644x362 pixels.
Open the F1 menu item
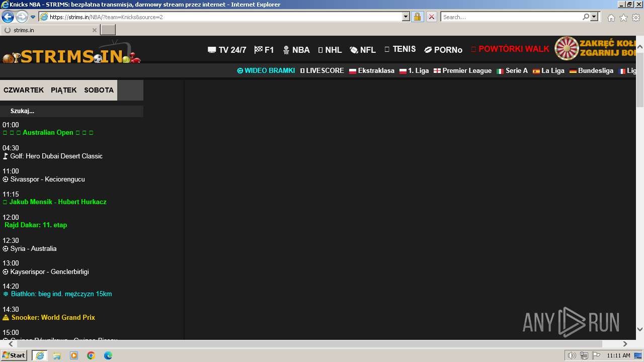[x=264, y=50]
